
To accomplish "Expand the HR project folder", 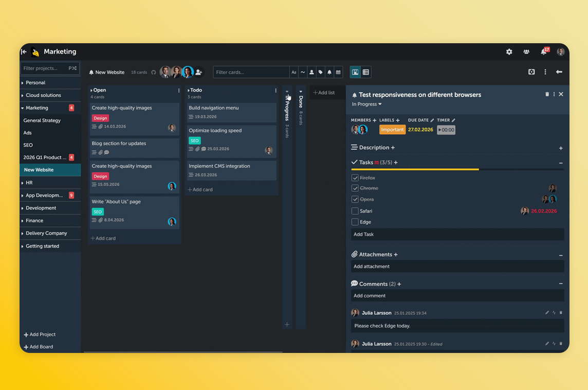I will pyautogui.click(x=29, y=183).
